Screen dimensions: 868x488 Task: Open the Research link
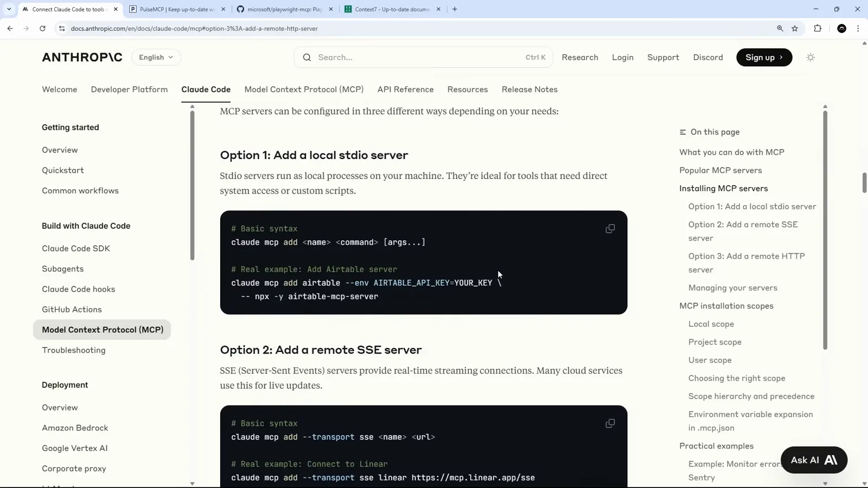[x=580, y=57]
